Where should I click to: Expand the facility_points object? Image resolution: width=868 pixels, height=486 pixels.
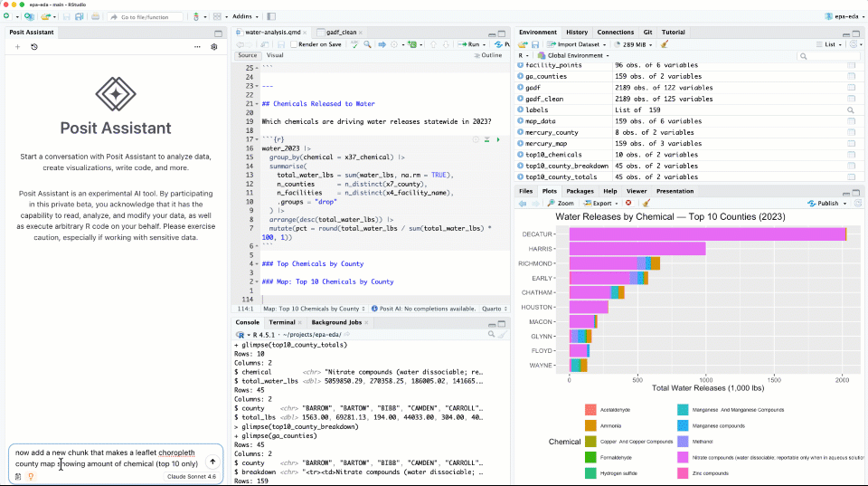pyautogui.click(x=521, y=65)
